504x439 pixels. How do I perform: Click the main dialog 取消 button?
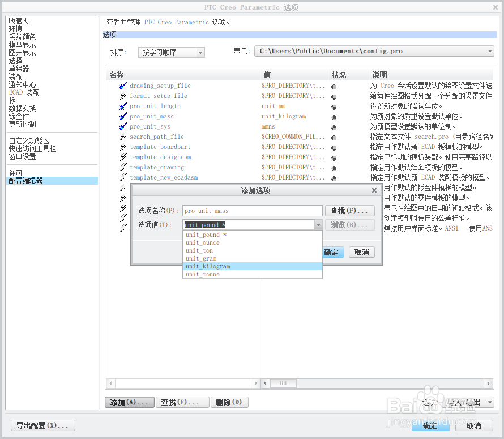tap(474, 425)
